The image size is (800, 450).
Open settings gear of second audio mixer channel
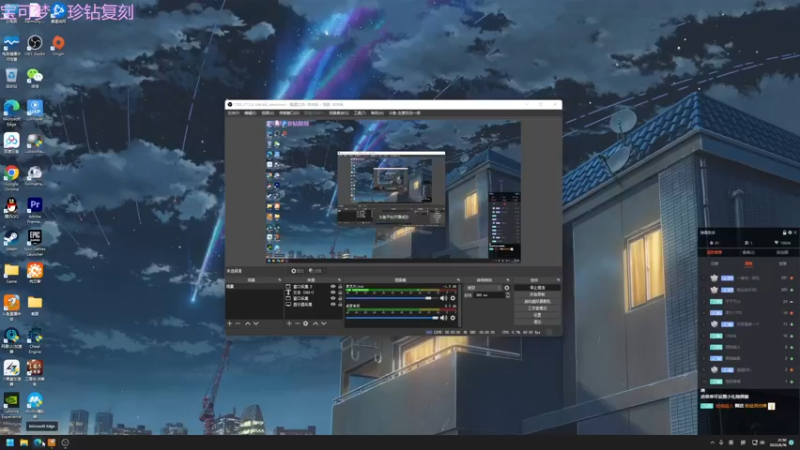pyautogui.click(x=453, y=318)
